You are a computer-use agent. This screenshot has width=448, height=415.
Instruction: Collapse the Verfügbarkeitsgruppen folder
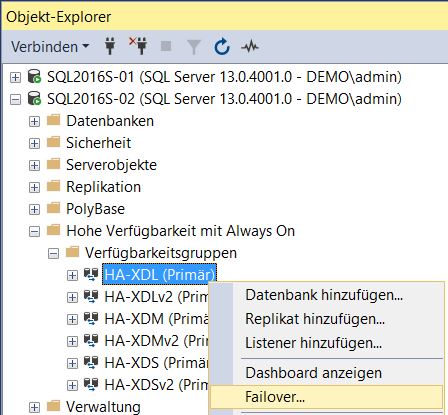(x=53, y=253)
